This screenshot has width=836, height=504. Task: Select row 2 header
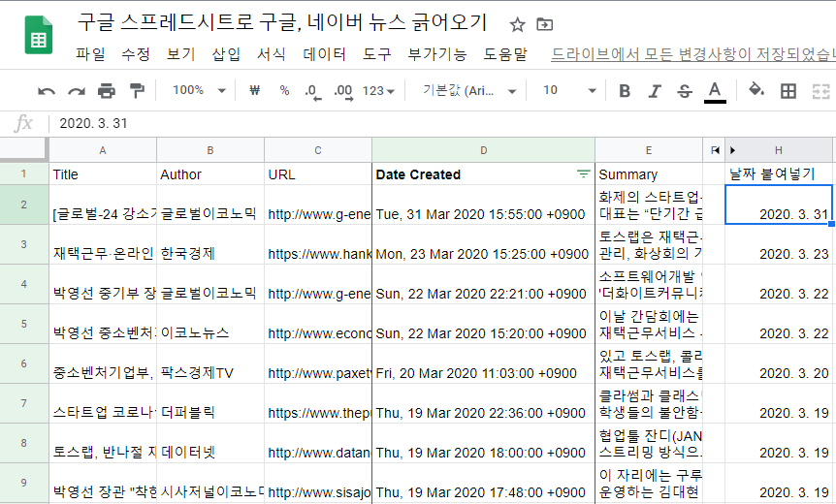click(x=24, y=205)
